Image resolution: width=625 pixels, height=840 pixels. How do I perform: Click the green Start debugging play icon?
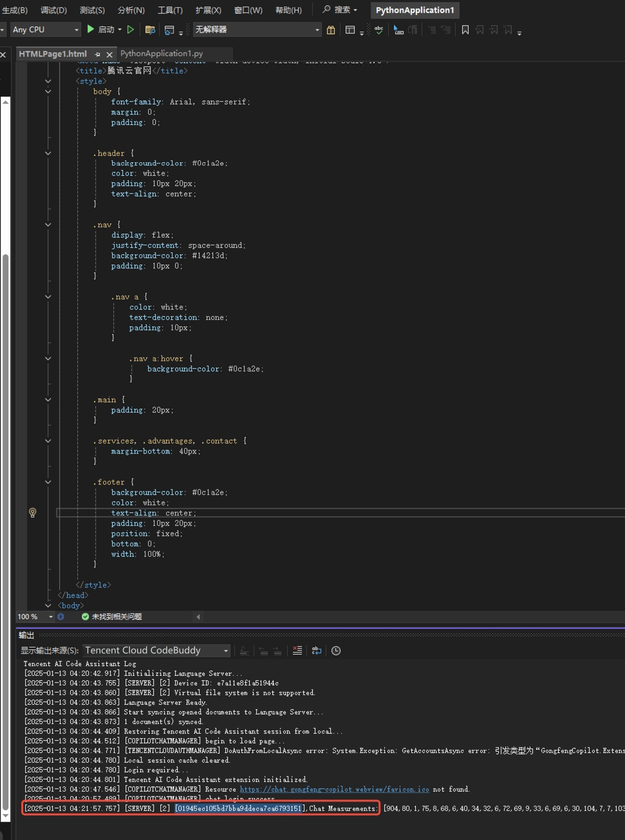tap(91, 30)
